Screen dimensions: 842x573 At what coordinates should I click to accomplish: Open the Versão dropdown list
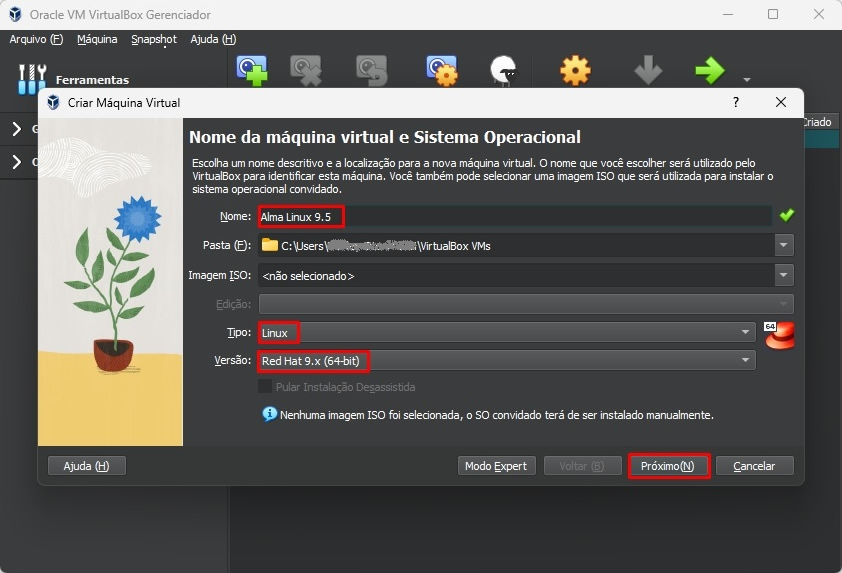pos(507,360)
